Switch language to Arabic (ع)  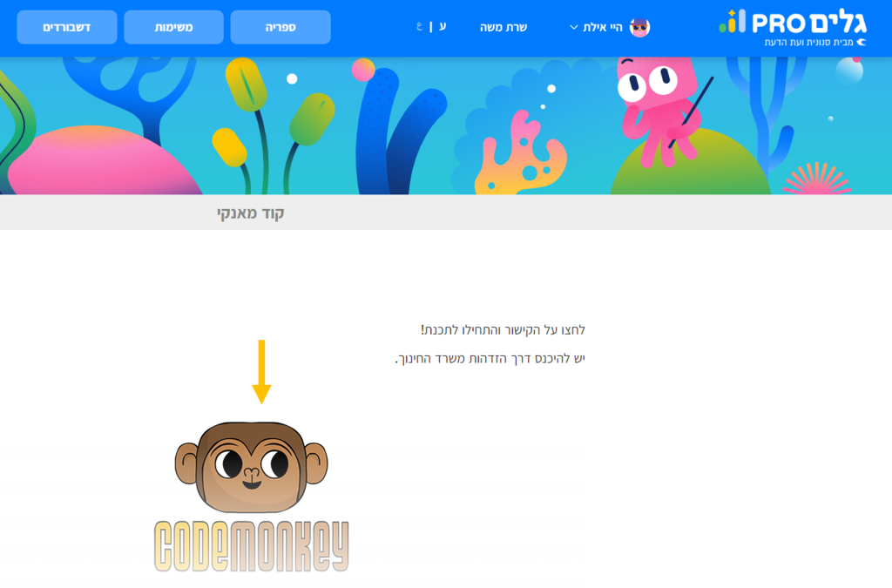(x=419, y=27)
